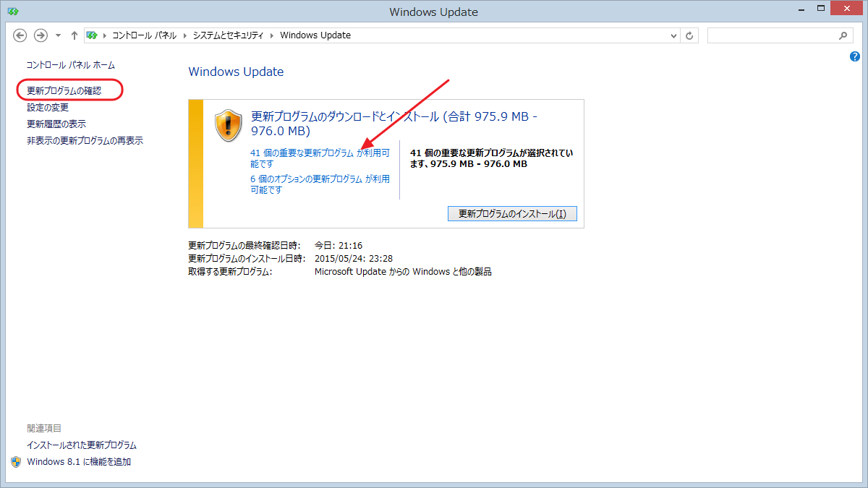Open the 41 個の重要な更新プログラム link
The image size is (868, 488).
click(302, 153)
